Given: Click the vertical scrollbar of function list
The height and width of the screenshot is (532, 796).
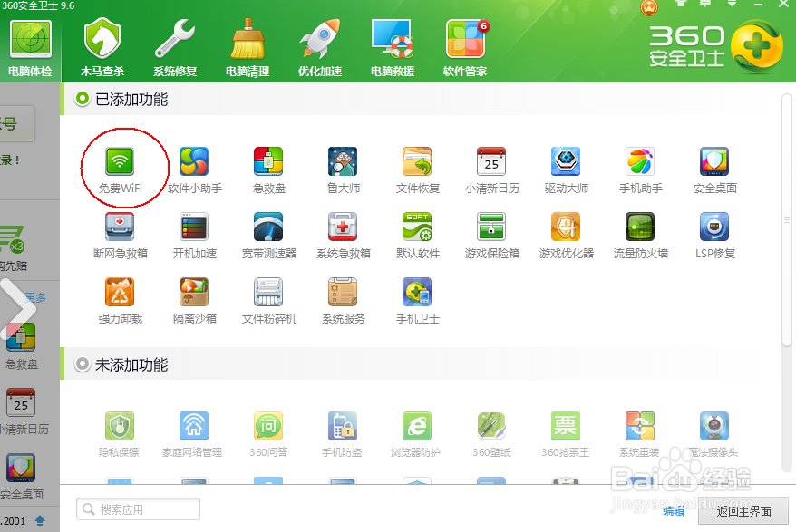Looking at the screenshot, I should point(786,220).
